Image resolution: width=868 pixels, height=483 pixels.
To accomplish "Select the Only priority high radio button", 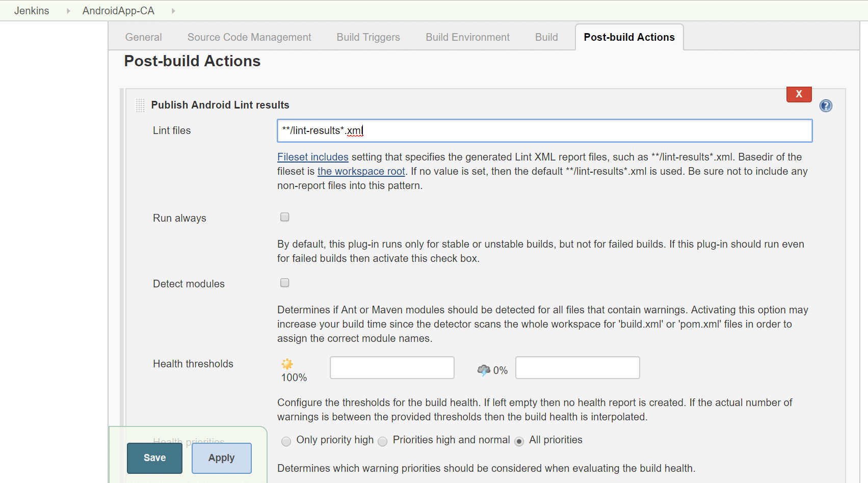I will [286, 441].
